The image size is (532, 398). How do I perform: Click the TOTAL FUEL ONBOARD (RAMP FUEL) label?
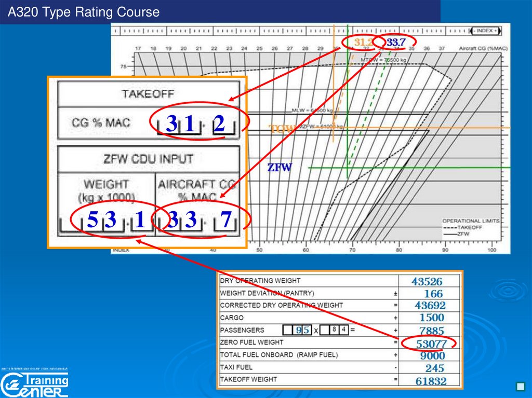pyautogui.click(x=279, y=355)
